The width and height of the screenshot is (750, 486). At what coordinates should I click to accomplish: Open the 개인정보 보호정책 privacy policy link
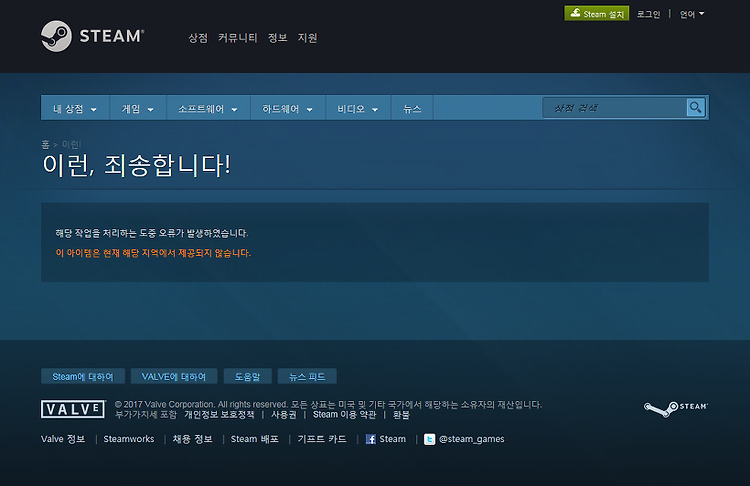(220, 415)
